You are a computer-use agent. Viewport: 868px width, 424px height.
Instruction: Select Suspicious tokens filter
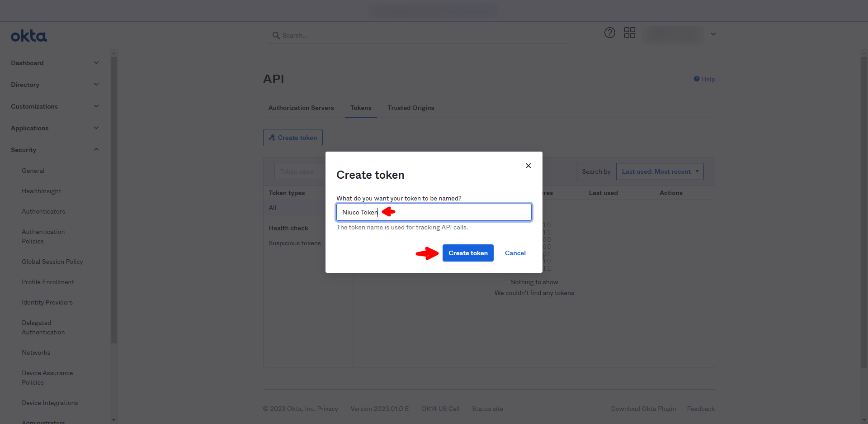[295, 243]
